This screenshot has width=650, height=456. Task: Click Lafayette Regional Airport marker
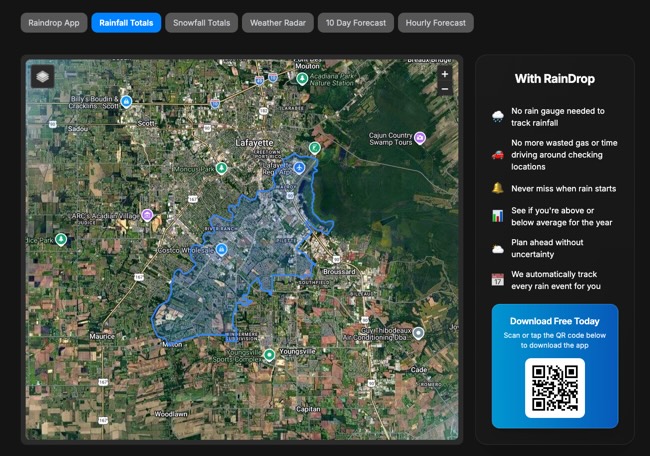(299, 168)
